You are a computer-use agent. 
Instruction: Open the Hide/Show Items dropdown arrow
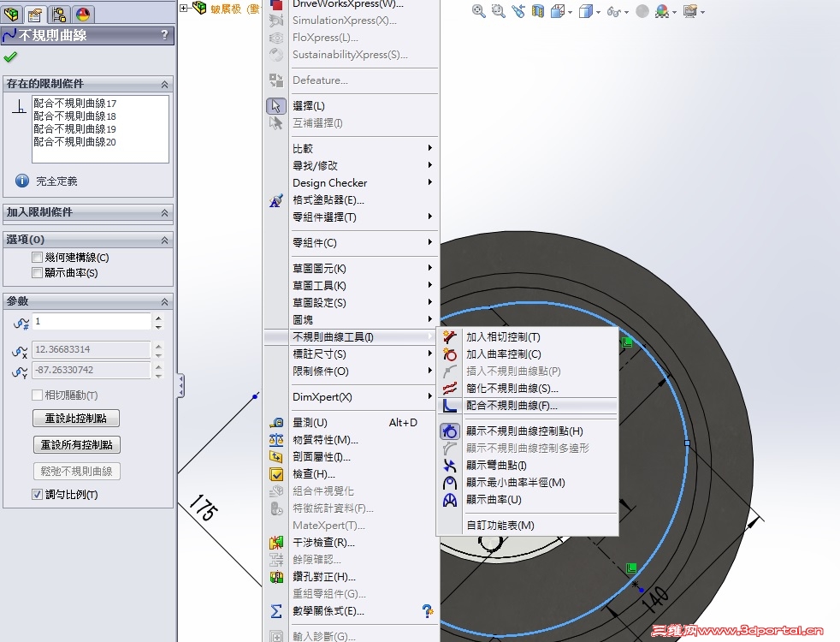625,12
